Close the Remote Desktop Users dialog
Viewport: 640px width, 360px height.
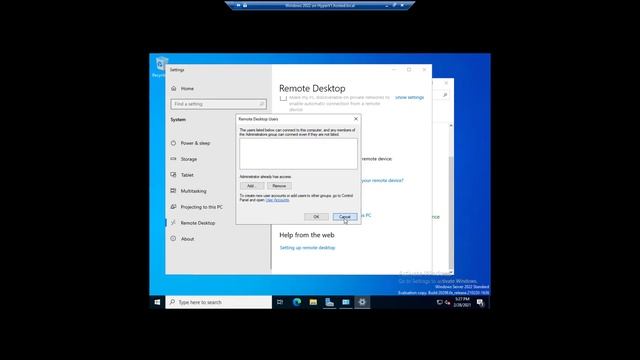click(356, 119)
